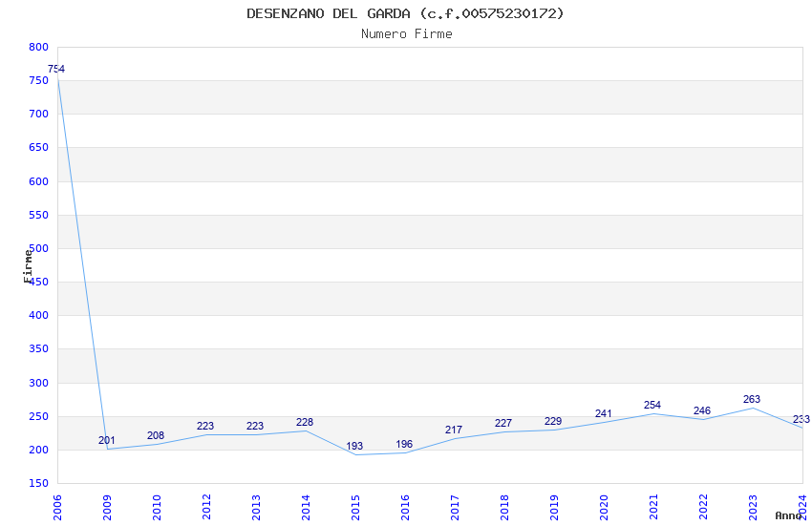Click data label 201 for 2009

pos(107,441)
